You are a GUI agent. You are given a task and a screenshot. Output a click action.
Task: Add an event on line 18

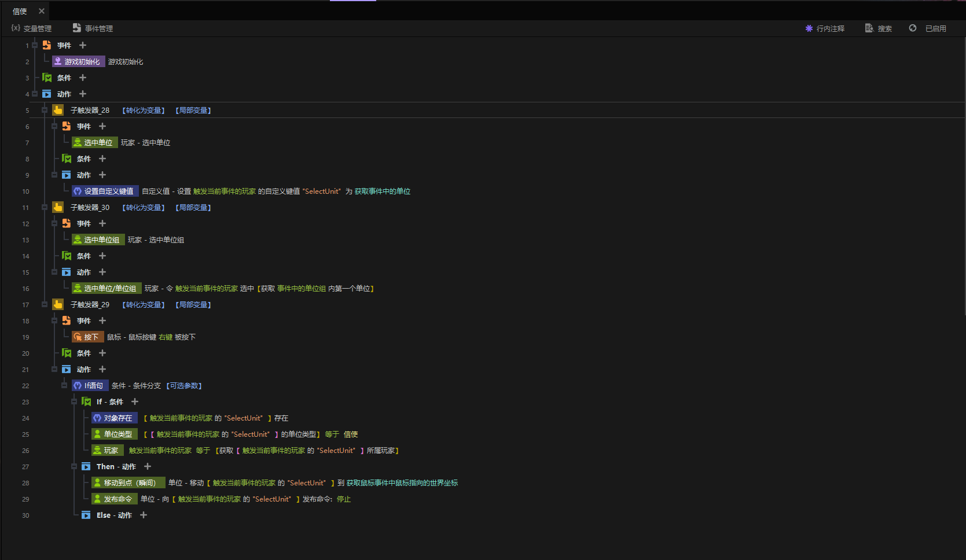[102, 320]
